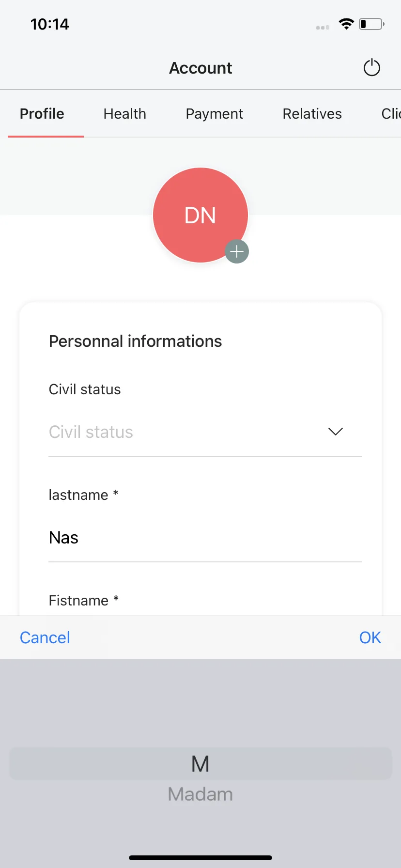Viewport: 401px width, 868px height.
Task: Confirm picker with OK
Action: (x=370, y=637)
